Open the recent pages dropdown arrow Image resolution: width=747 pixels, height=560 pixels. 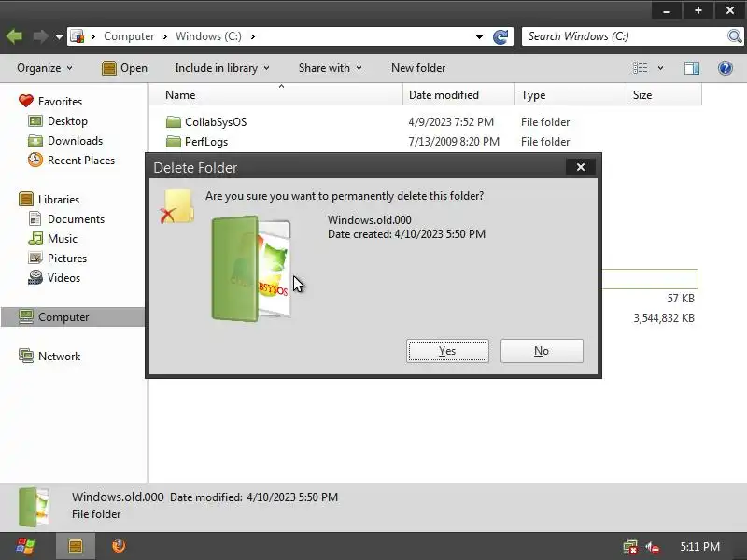coord(59,36)
